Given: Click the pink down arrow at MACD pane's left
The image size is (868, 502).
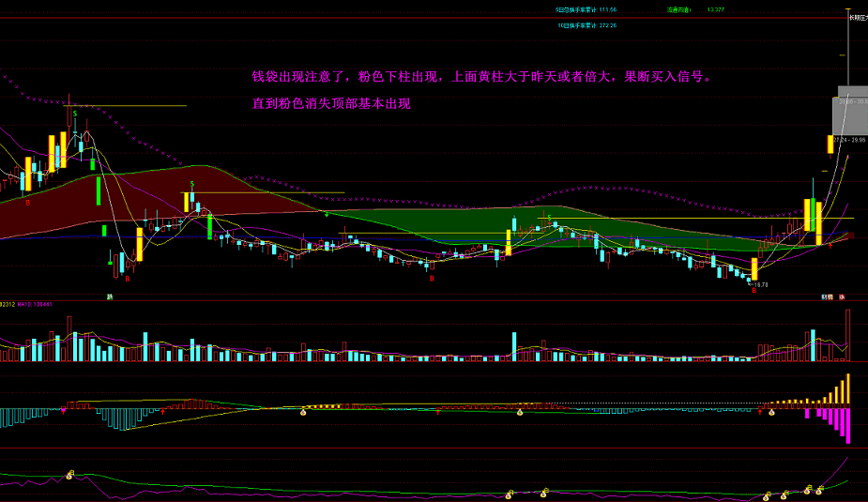Looking at the screenshot, I should click(x=64, y=411).
